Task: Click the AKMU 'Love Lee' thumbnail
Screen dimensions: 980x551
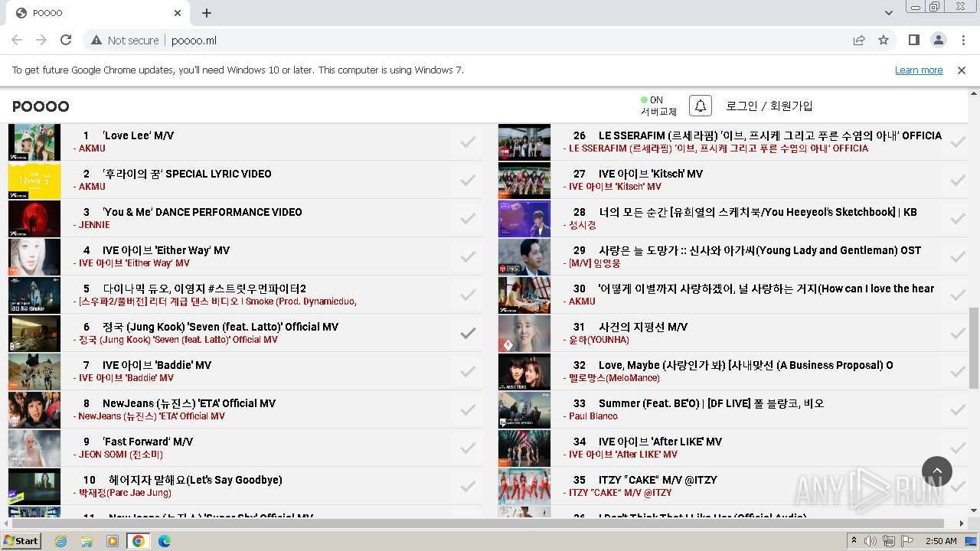Action: point(34,142)
